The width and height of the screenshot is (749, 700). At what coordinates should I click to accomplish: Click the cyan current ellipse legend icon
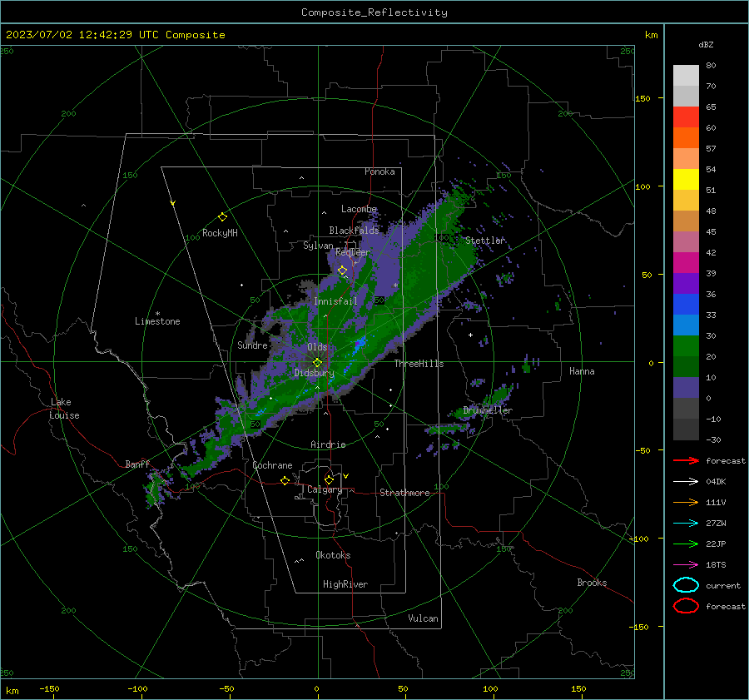click(x=686, y=585)
